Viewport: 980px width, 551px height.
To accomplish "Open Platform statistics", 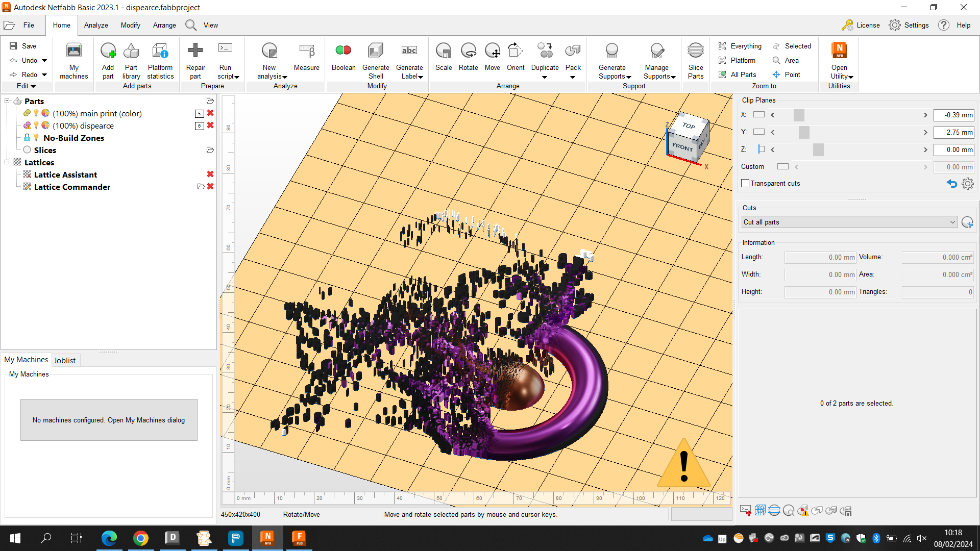I will click(x=160, y=61).
